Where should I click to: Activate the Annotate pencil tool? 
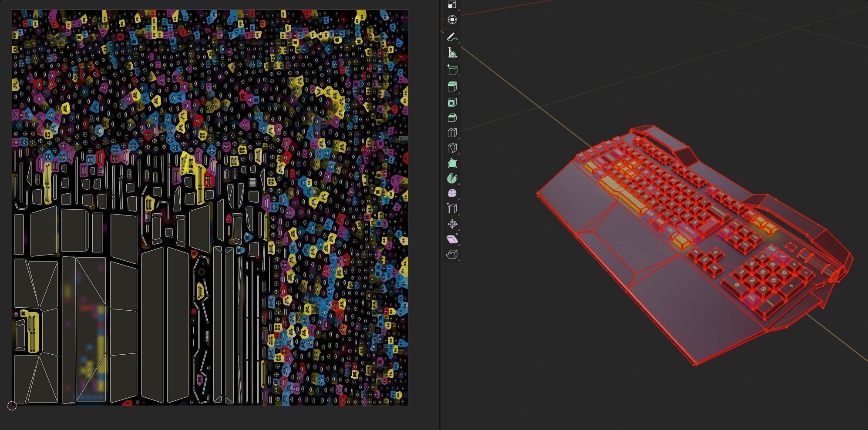452,37
